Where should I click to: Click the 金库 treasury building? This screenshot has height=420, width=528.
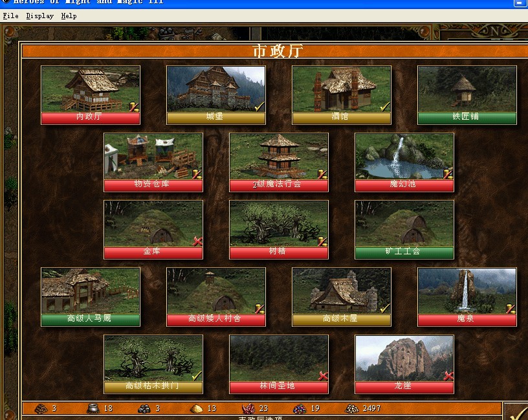tap(153, 230)
